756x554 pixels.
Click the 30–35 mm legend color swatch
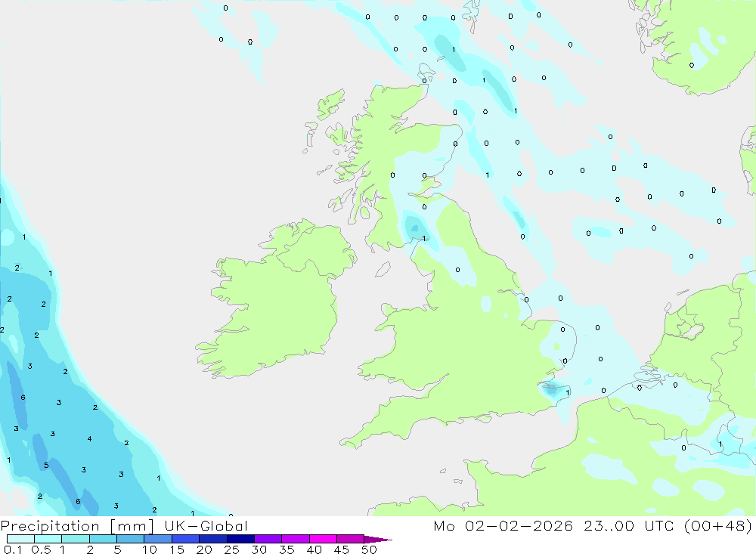pos(268,539)
